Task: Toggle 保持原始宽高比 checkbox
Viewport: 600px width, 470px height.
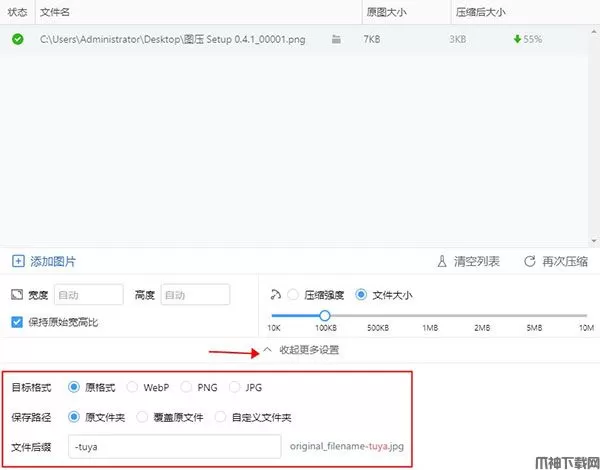Action: (16, 322)
